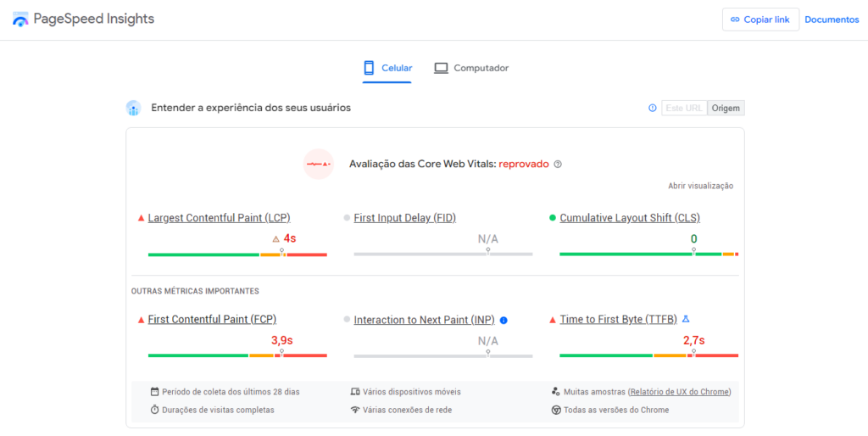Click the stopwatch icon beside Durações de visitas
The height and width of the screenshot is (436, 868).
click(154, 410)
